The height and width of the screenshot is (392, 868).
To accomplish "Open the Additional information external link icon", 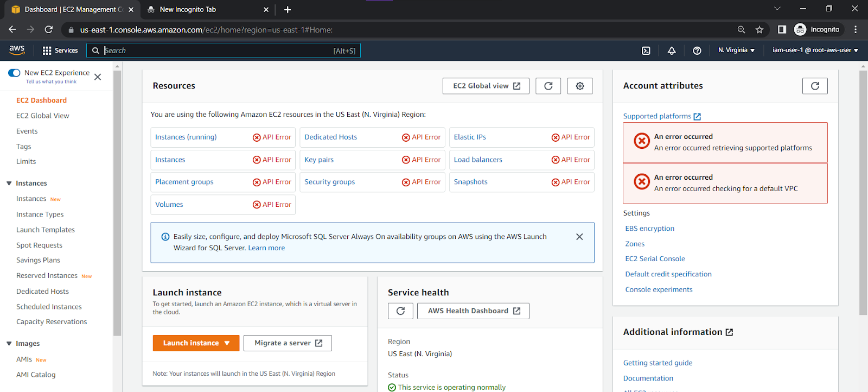I will (x=729, y=332).
